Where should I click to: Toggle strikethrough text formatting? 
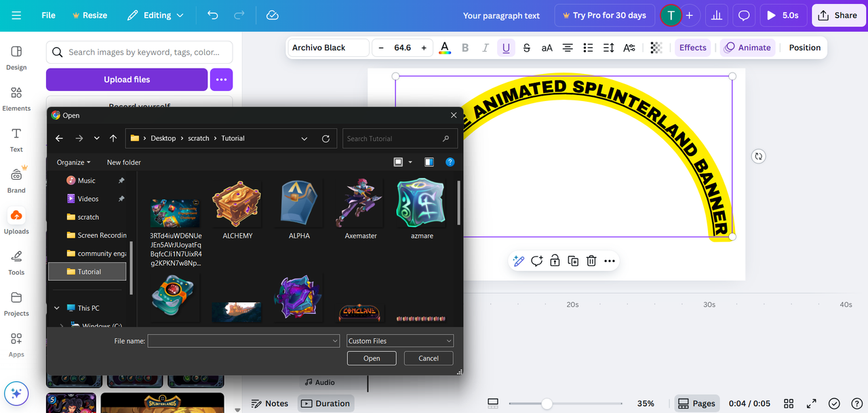tap(526, 47)
